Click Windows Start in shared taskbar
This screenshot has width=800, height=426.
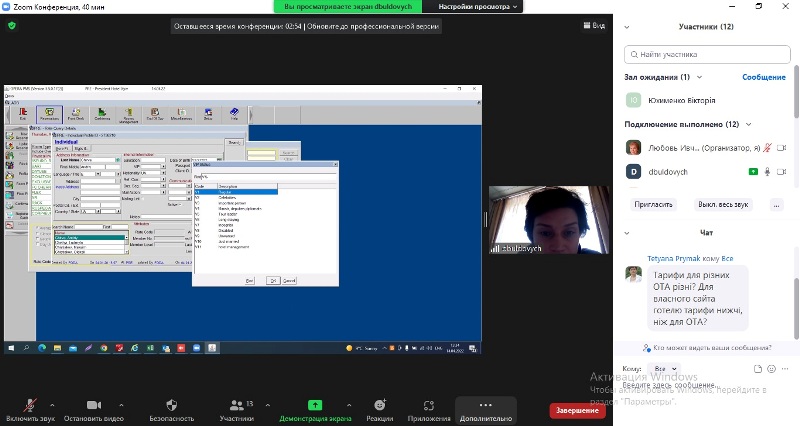point(11,348)
